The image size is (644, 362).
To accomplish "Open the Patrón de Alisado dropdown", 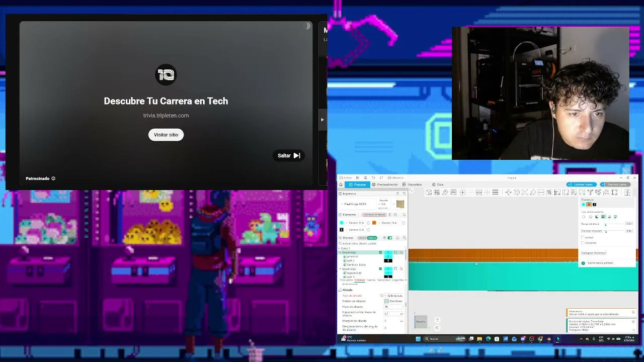I will coord(395,301).
